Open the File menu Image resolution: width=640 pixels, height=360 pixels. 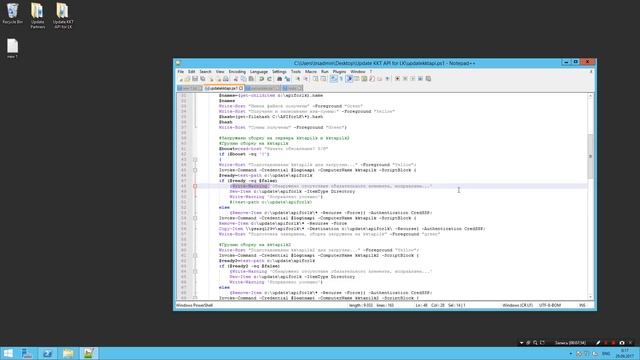click(180, 71)
